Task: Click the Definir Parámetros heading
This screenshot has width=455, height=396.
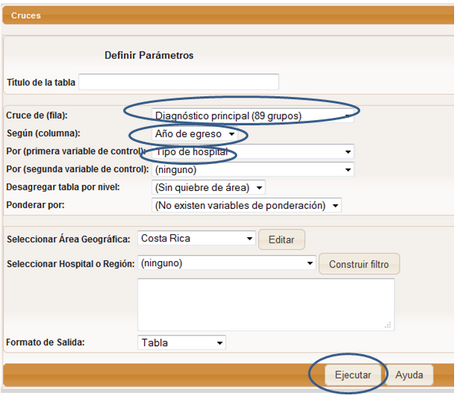Action: [149, 55]
